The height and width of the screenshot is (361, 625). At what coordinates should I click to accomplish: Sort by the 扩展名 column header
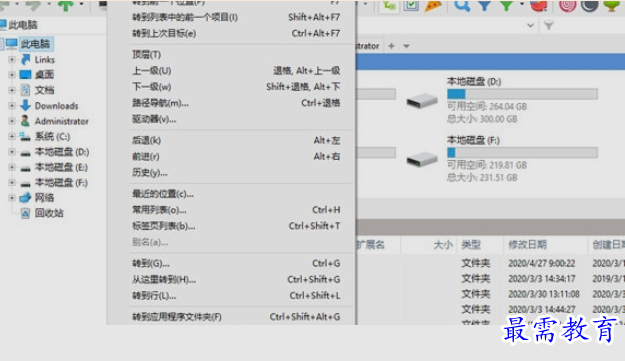(x=371, y=245)
